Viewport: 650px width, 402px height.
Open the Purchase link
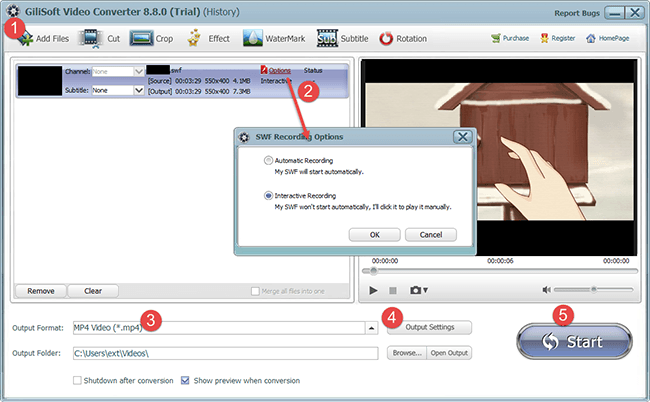pos(509,39)
